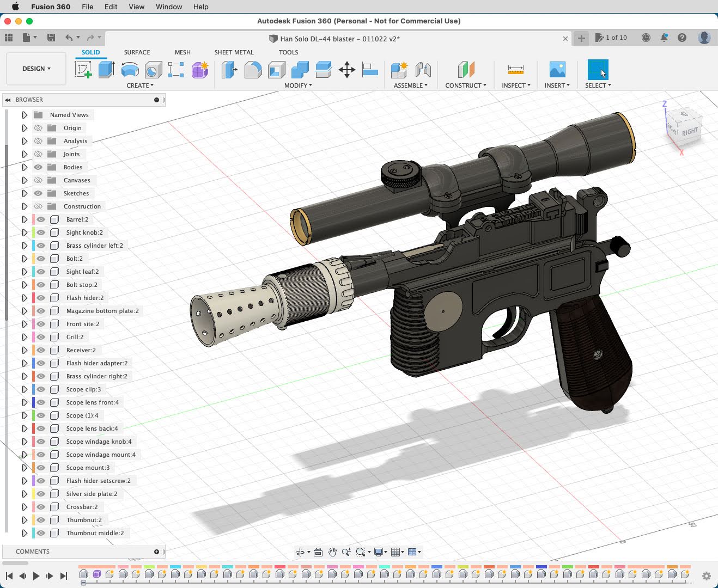The width and height of the screenshot is (718, 588).
Task: Toggle visibility of Sketches folder
Action: click(x=38, y=193)
